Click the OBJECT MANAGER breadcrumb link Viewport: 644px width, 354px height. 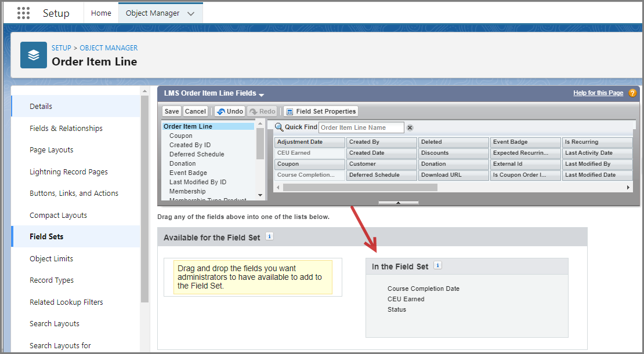(108, 48)
